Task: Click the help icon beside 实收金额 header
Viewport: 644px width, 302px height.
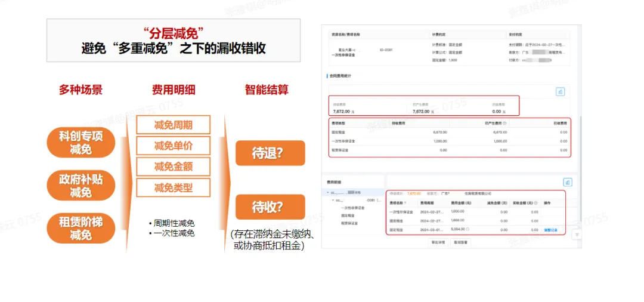Action: 535,203
